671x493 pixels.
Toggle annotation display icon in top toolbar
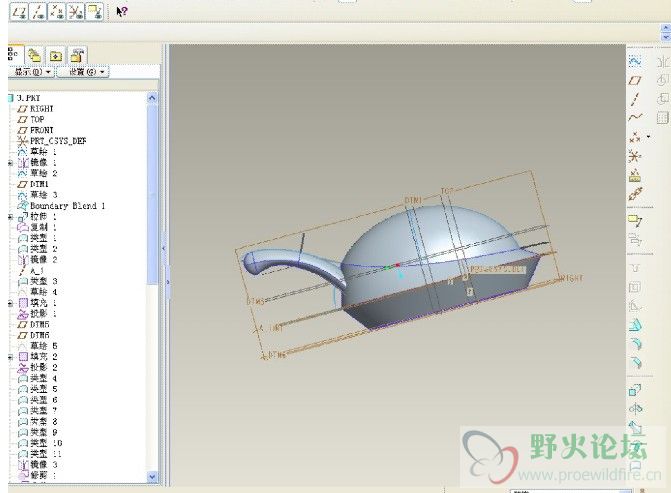click(x=95, y=12)
